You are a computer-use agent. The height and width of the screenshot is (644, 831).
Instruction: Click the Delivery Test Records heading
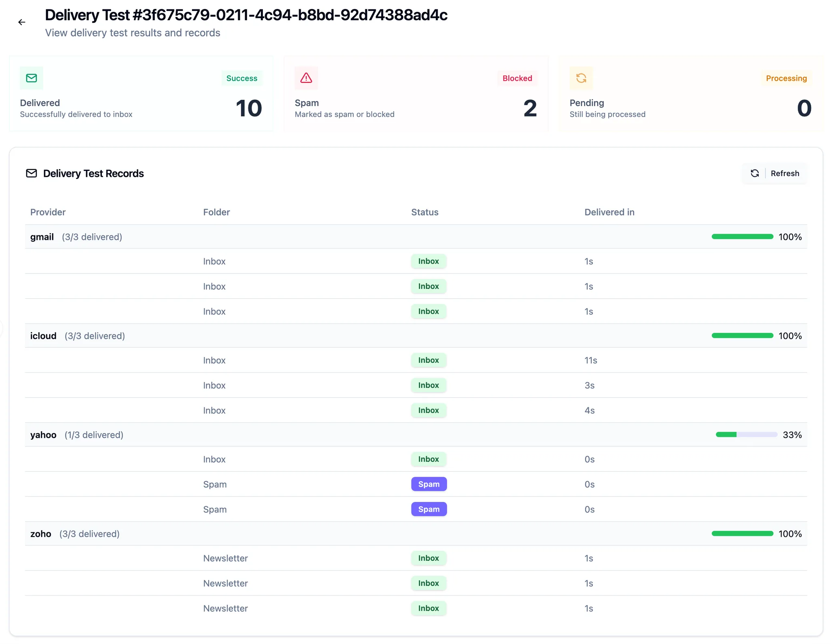pos(93,174)
